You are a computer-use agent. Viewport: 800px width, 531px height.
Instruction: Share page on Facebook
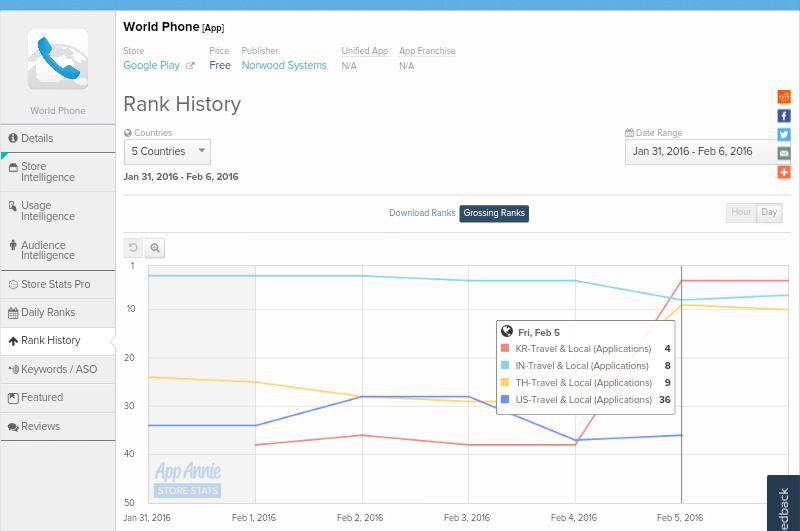(784, 116)
